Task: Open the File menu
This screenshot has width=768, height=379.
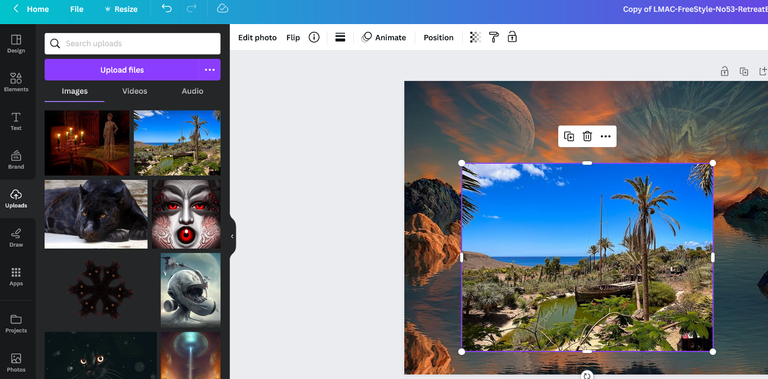Action: (x=76, y=9)
